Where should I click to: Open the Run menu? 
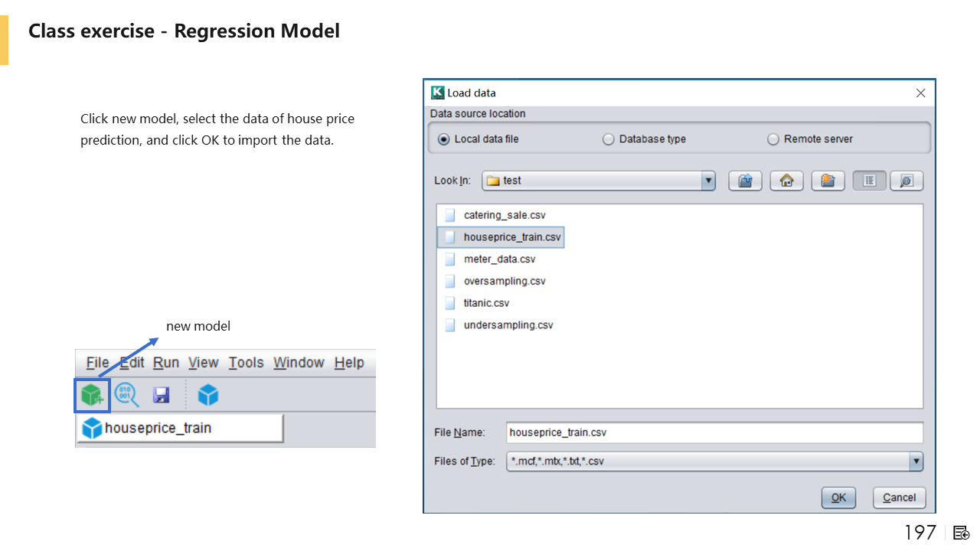[166, 363]
